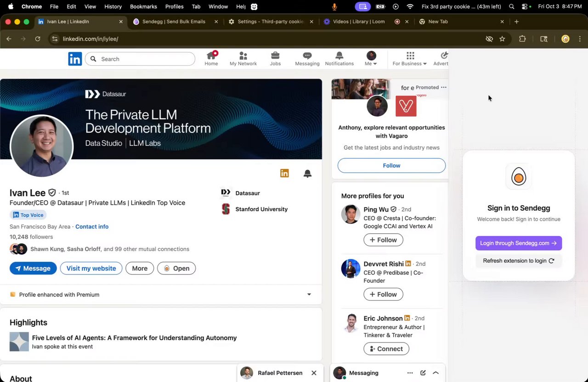Open Messaging bar three-dot options
The width and height of the screenshot is (588, 382).
click(x=410, y=373)
